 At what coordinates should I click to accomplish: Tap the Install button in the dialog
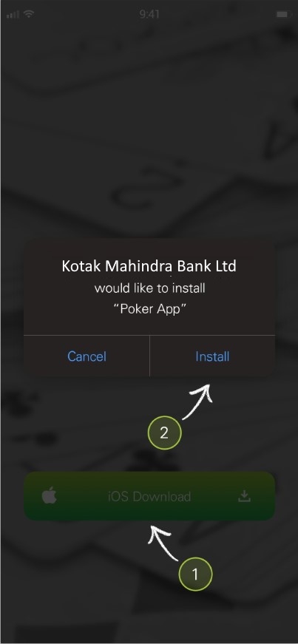coord(212,356)
